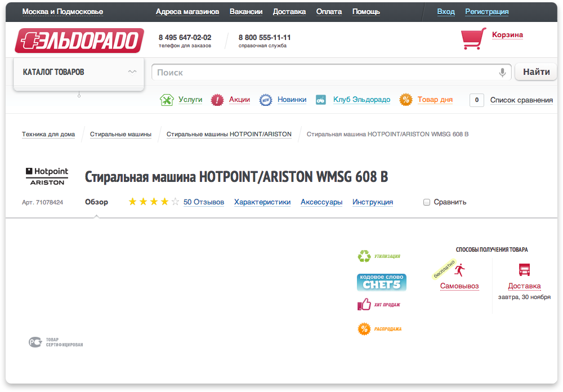Click the Клуб Эльдорадо icon
This screenshot has height=392, width=563.
[x=321, y=100]
